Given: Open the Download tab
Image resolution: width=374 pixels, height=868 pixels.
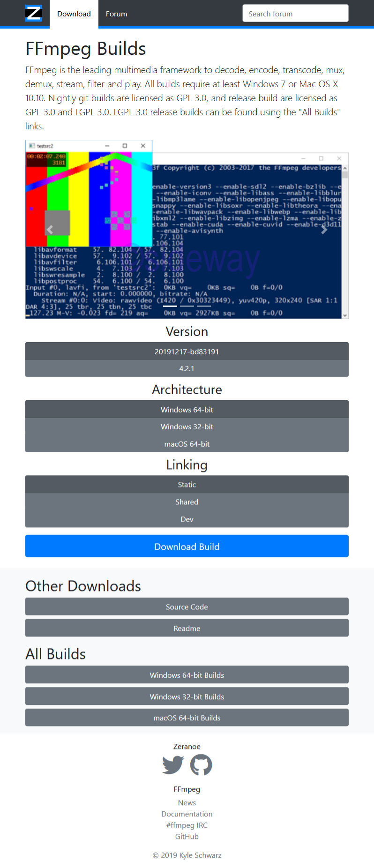Looking at the screenshot, I should pos(74,14).
